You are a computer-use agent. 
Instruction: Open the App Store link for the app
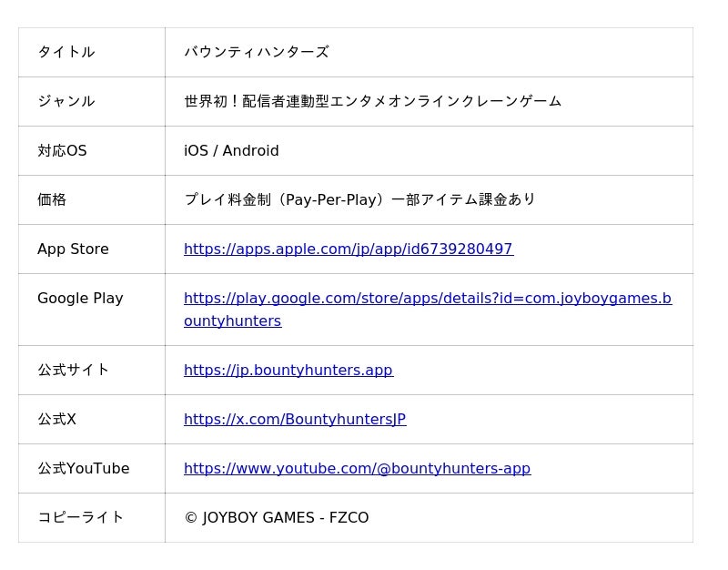point(348,249)
